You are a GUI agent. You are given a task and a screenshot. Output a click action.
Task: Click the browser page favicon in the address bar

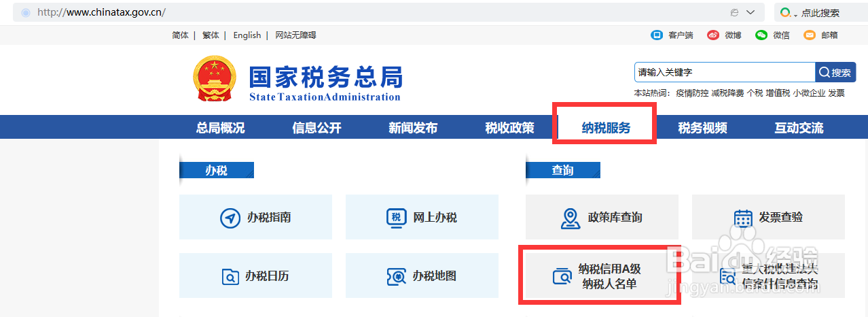pyautogui.click(x=26, y=13)
